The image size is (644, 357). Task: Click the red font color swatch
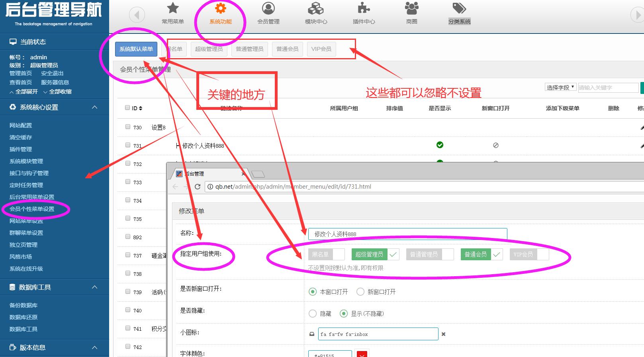click(362, 354)
